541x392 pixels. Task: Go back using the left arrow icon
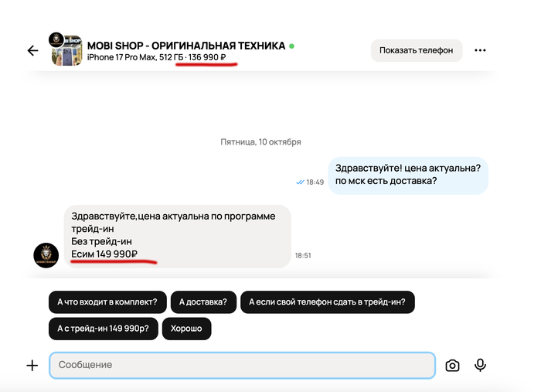[x=32, y=51]
